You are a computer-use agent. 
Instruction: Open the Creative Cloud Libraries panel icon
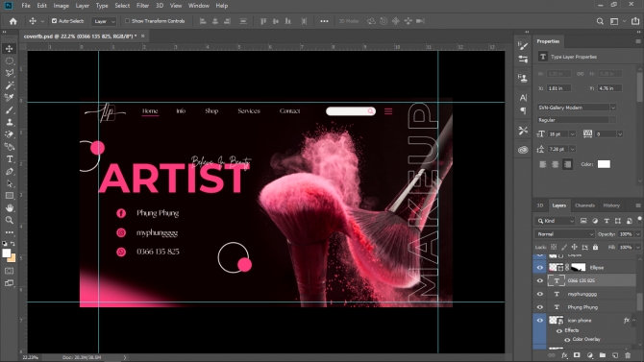pyautogui.click(x=523, y=150)
